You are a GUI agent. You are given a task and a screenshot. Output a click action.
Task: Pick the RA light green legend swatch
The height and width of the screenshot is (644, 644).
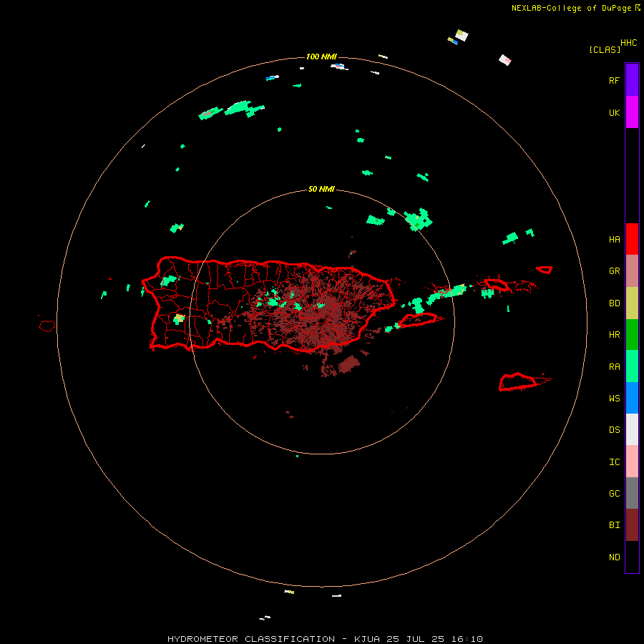click(632, 366)
